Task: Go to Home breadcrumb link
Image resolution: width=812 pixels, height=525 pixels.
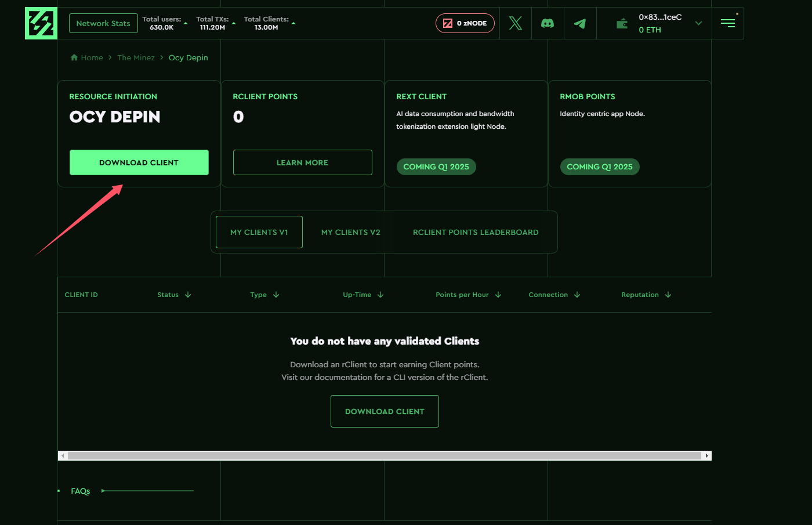Action: tap(92, 57)
